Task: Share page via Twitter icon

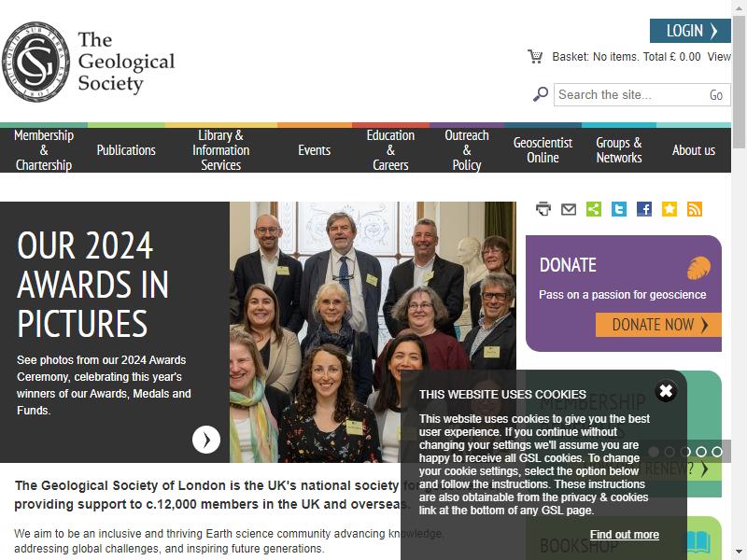Action: click(619, 209)
